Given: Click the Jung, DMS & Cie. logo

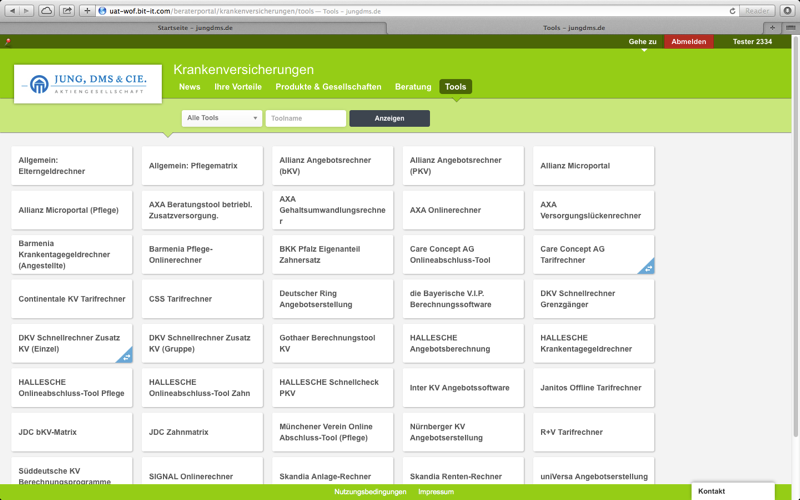Looking at the screenshot, I should (88, 84).
